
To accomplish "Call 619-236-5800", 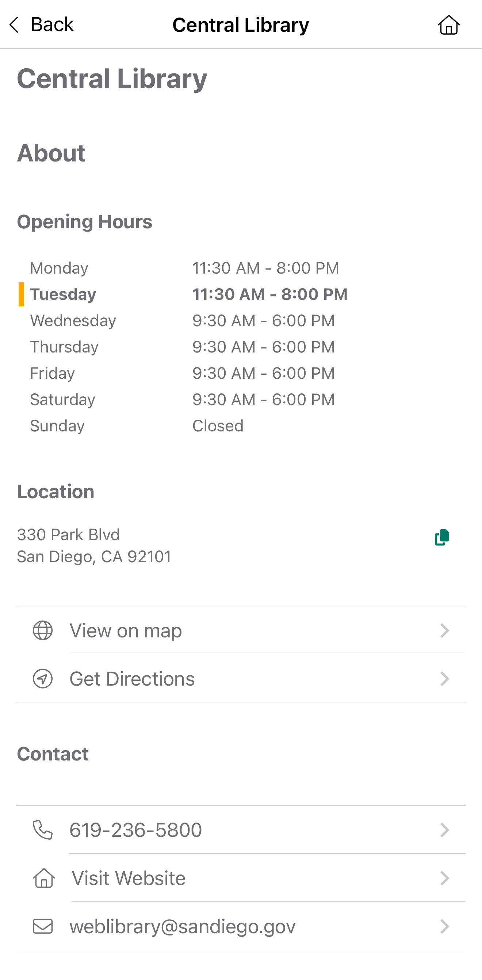I will [x=241, y=830].
